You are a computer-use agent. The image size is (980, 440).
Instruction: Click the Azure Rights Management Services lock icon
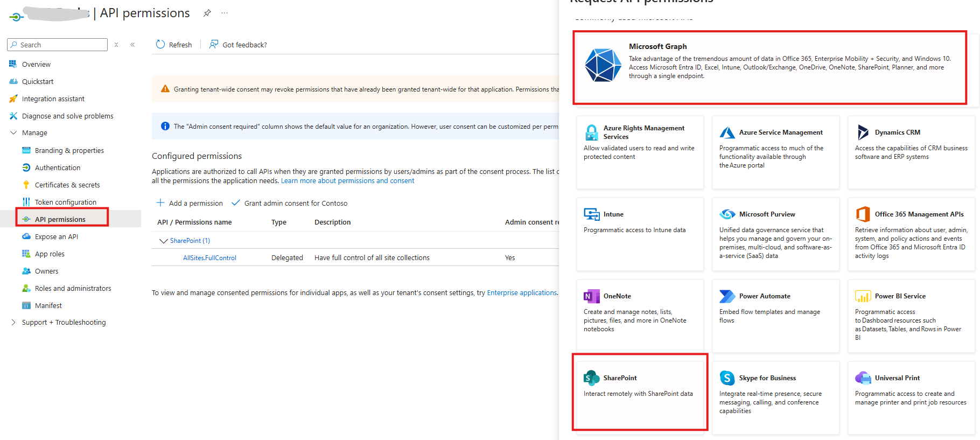591,132
